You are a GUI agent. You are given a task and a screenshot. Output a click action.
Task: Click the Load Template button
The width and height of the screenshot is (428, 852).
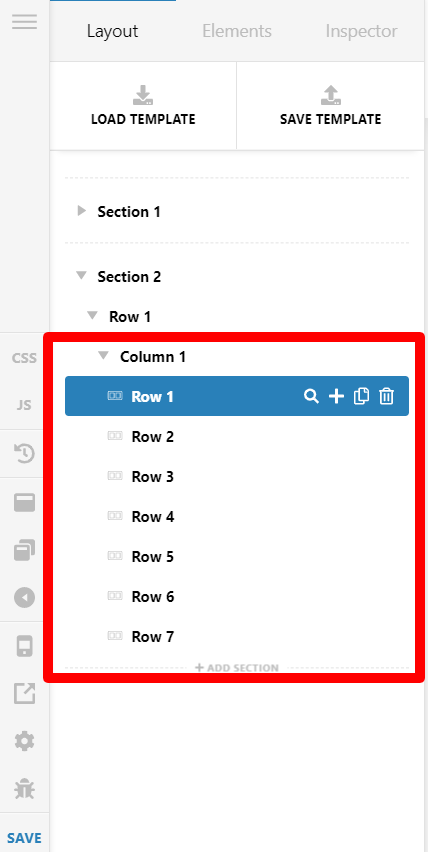click(143, 105)
